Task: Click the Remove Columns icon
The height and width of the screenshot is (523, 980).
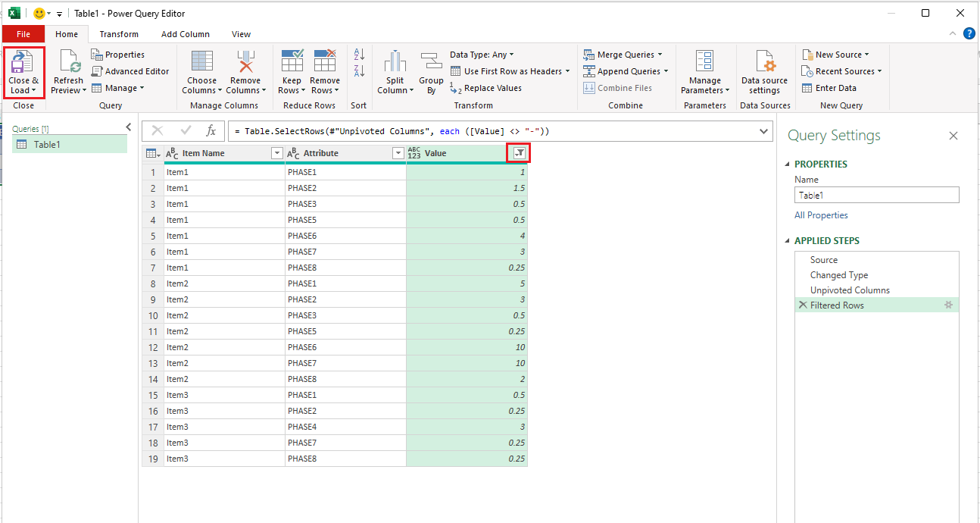Action: (245, 62)
